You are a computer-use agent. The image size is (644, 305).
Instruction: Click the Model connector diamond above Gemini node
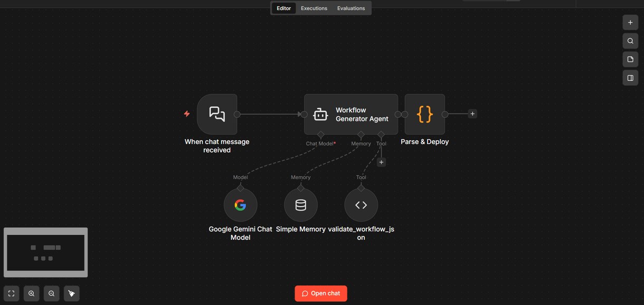240,188
